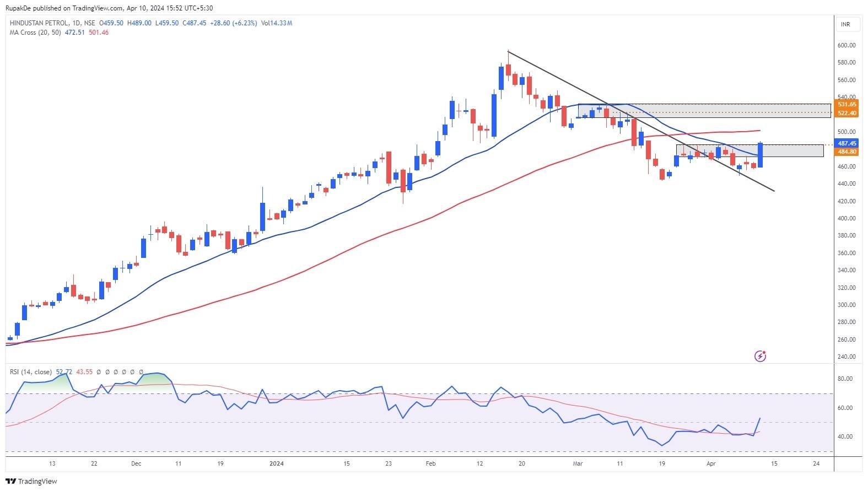Click the Apr label on time axis
The height and width of the screenshot is (491, 868).
711,463
